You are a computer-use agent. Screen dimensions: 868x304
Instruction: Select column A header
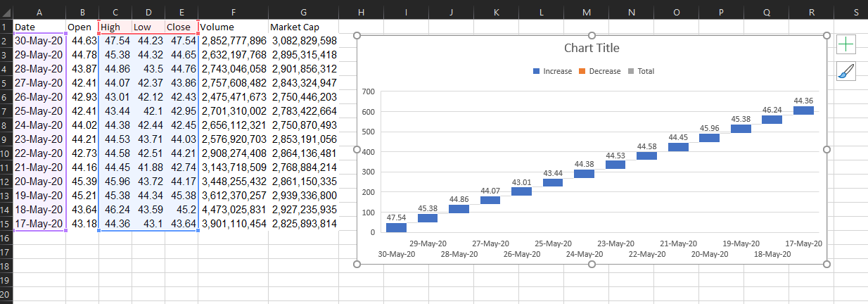point(39,12)
